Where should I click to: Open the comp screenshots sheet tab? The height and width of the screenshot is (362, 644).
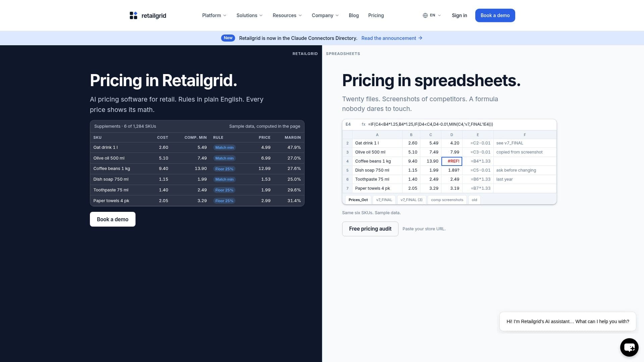(447, 200)
